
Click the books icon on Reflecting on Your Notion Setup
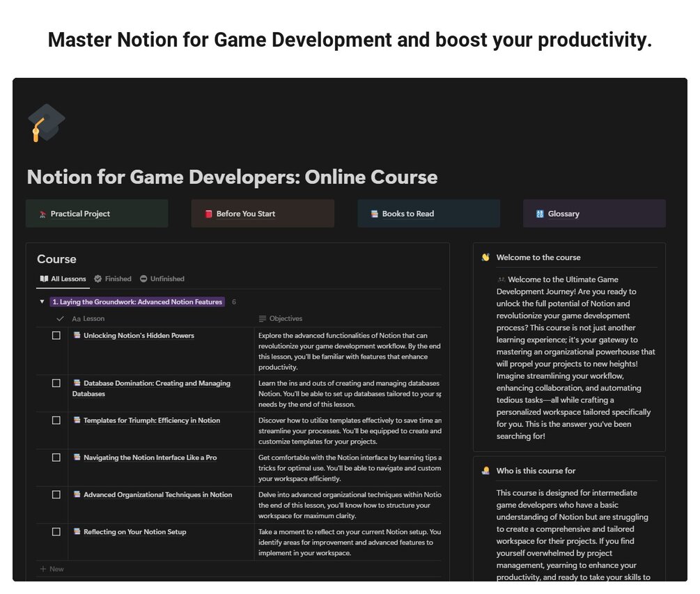pyautogui.click(x=77, y=531)
